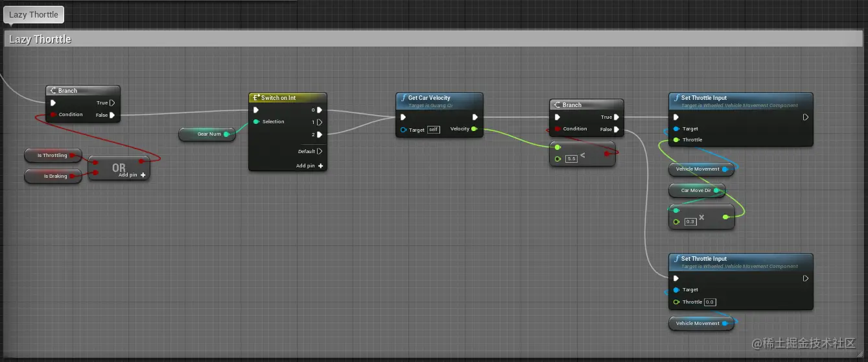
Task: Click True exec pin on Branch after Get Car Velocity
Action: 616,117
